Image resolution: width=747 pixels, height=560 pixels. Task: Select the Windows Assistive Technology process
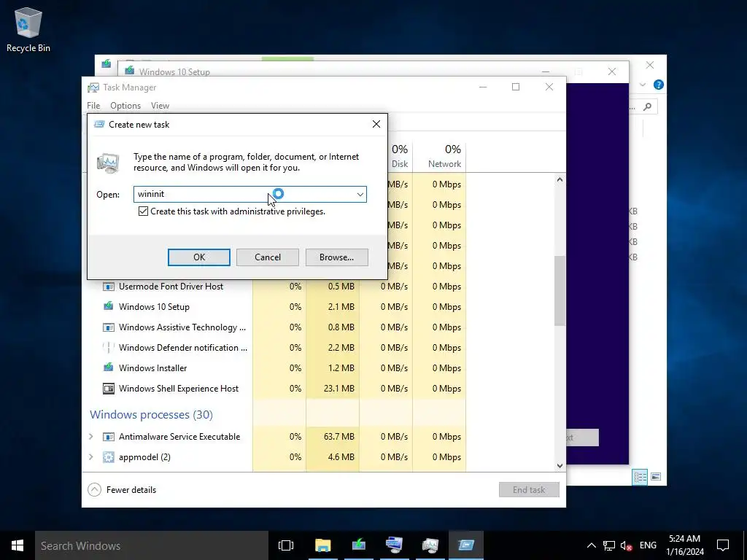(182, 327)
